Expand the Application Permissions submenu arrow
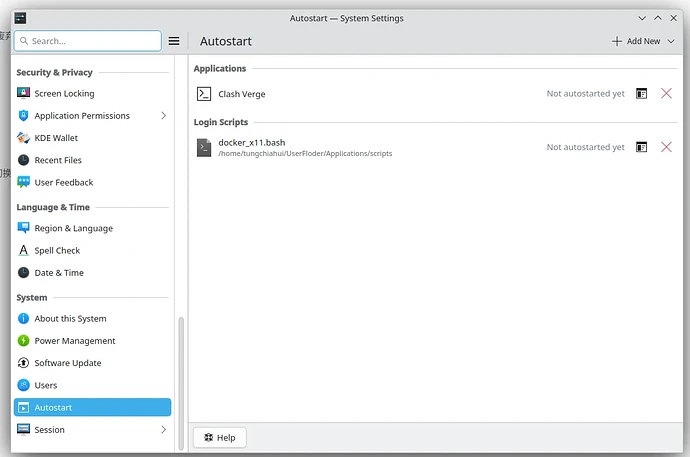 coord(164,116)
